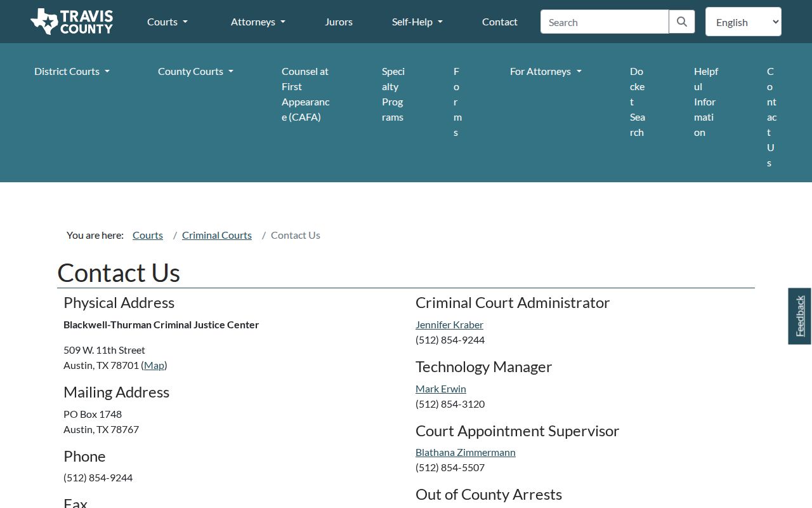
Task: Go to the Jurors page
Action: (339, 22)
